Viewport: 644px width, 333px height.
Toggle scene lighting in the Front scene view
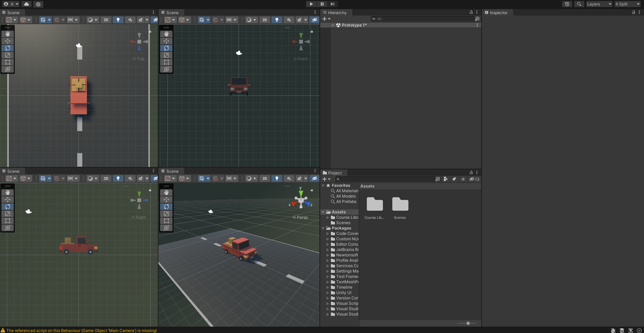[x=277, y=20]
